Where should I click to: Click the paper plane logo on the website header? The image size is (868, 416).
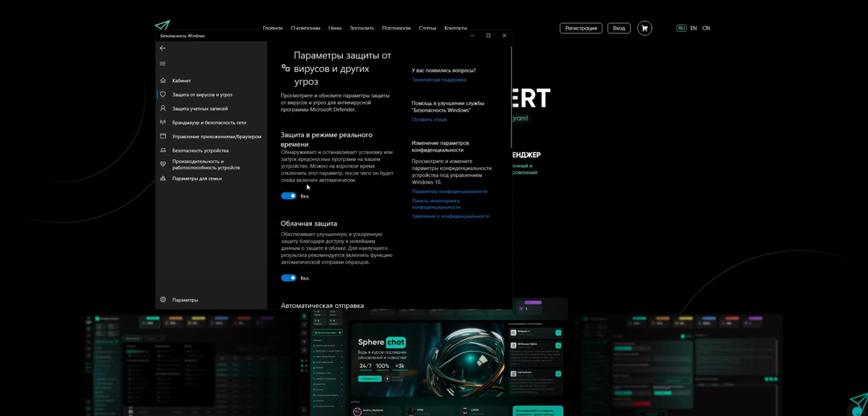pyautogui.click(x=162, y=25)
